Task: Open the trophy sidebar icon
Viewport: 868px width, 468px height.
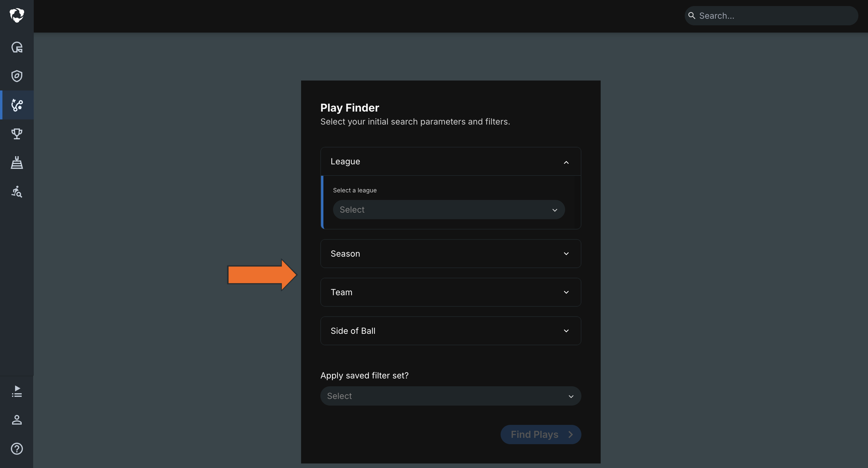Action: coord(17,134)
